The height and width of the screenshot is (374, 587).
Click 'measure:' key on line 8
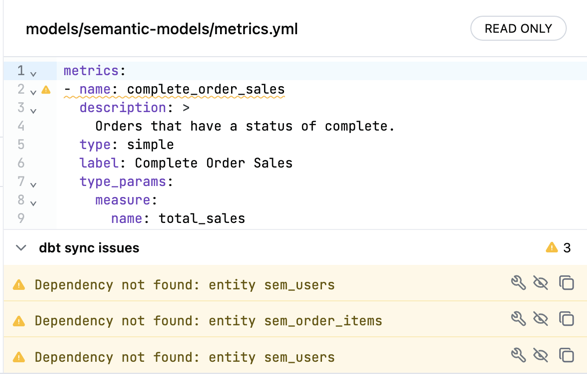pyautogui.click(x=126, y=200)
